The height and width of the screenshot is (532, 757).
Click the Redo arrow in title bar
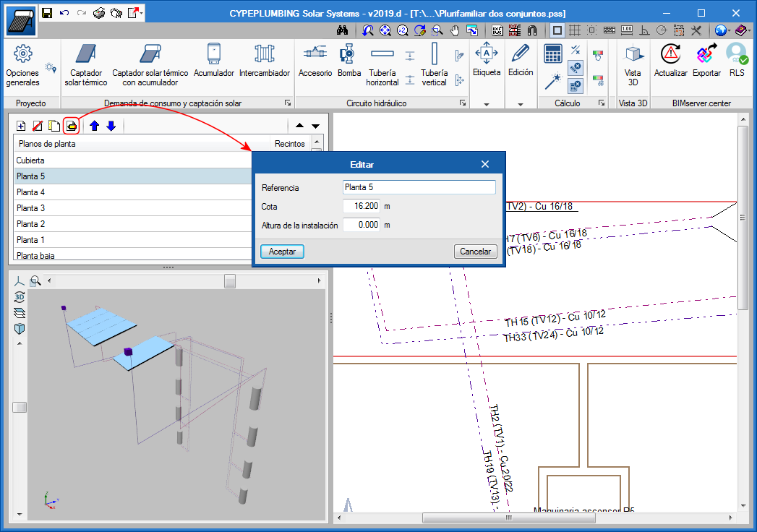82,13
